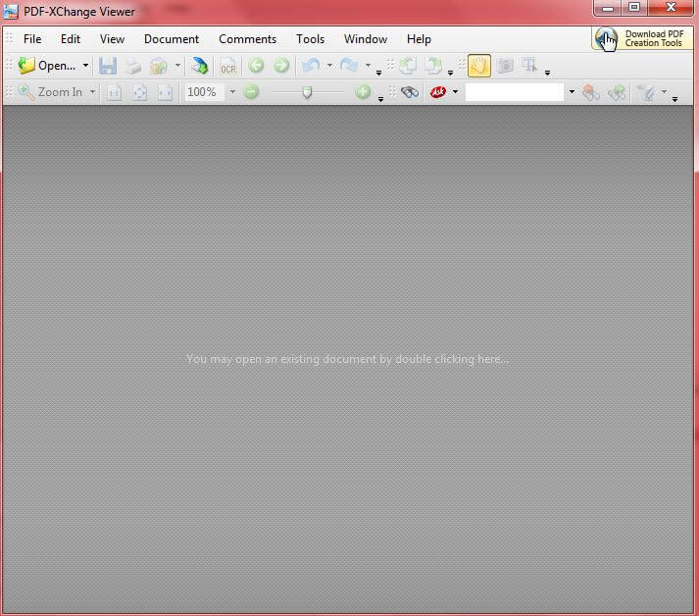This screenshot has width=699, height=616.
Task: Click the red Ask search icon
Action: point(438,92)
